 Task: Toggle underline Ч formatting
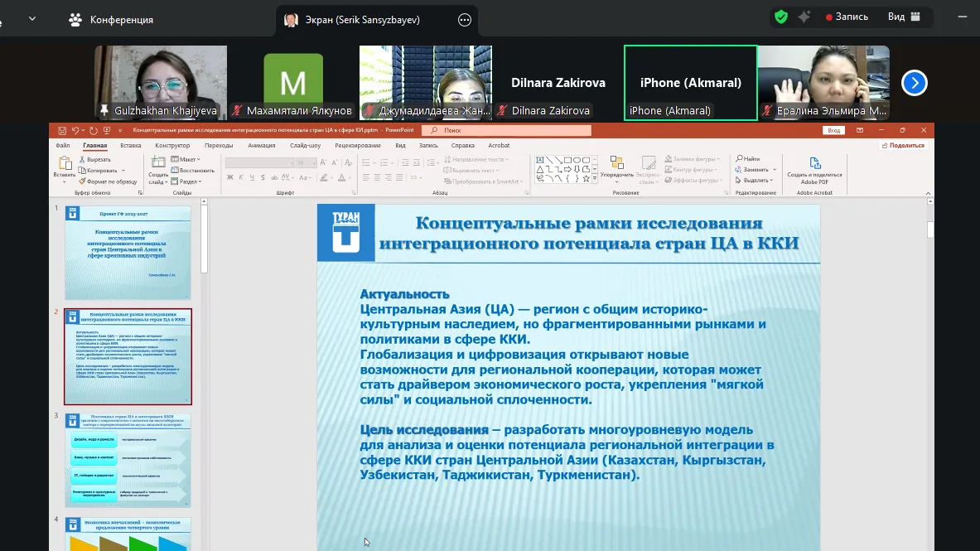pyautogui.click(x=251, y=177)
